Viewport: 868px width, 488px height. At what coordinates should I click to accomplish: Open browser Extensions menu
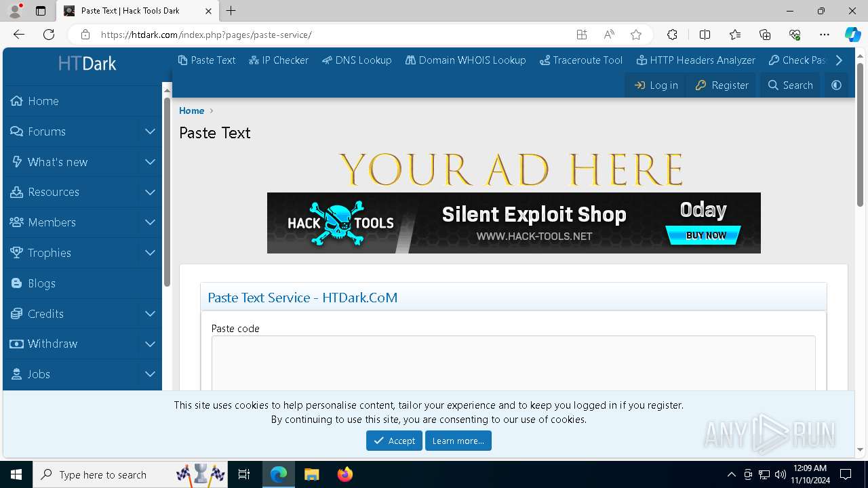point(672,35)
